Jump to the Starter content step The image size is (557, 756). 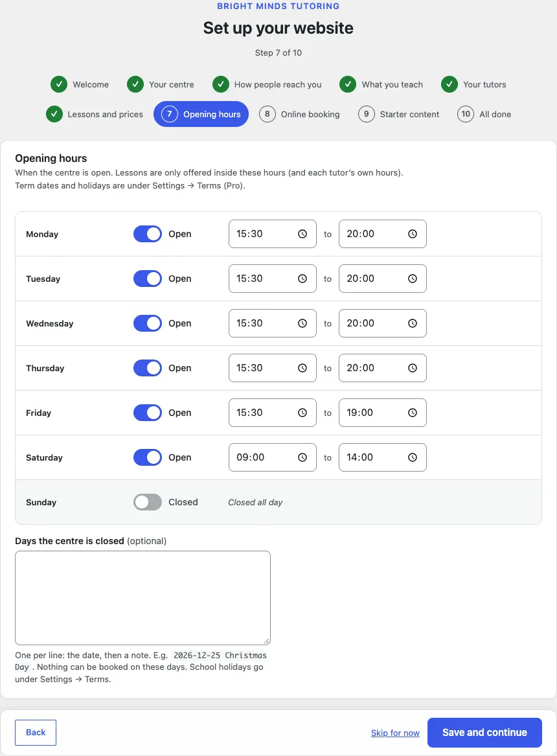(x=399, y=114)
